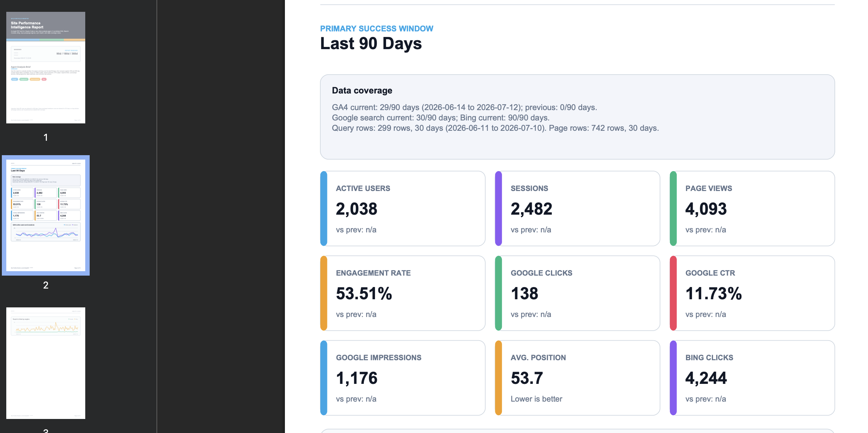868x433 pixels.
Task: Click the Bing clicks value 4,244
Action: (x=706, y=378)
